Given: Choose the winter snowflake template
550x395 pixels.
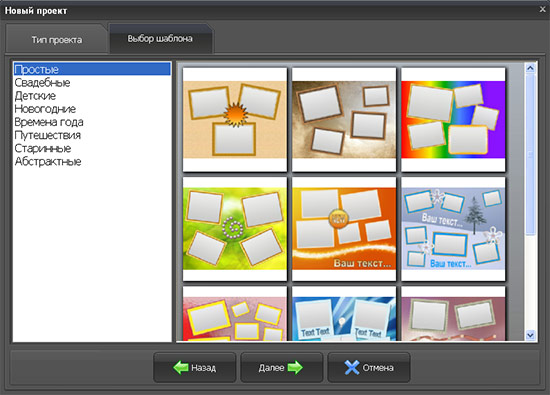Looking at the screenshot, I should 453,229.
